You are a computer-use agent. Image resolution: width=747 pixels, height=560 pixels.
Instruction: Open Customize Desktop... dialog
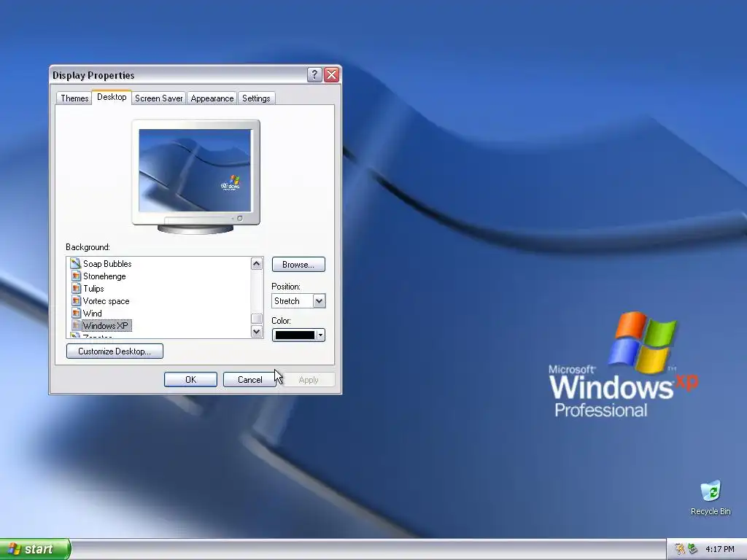(x=115, y=351)
